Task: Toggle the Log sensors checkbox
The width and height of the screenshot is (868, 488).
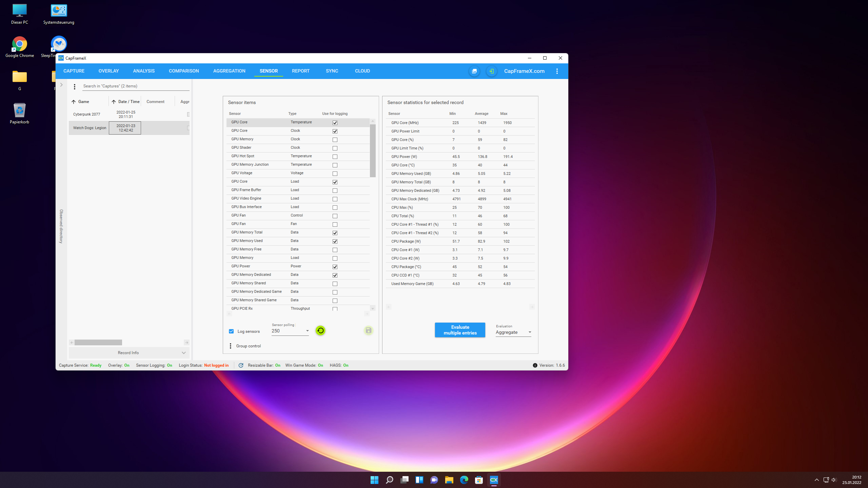Action: pos(231,331)
